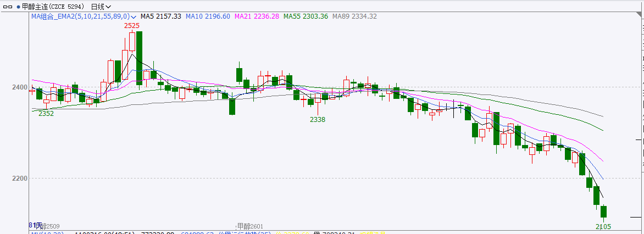Click the 2338 swing low label

[x=318, y=119]
